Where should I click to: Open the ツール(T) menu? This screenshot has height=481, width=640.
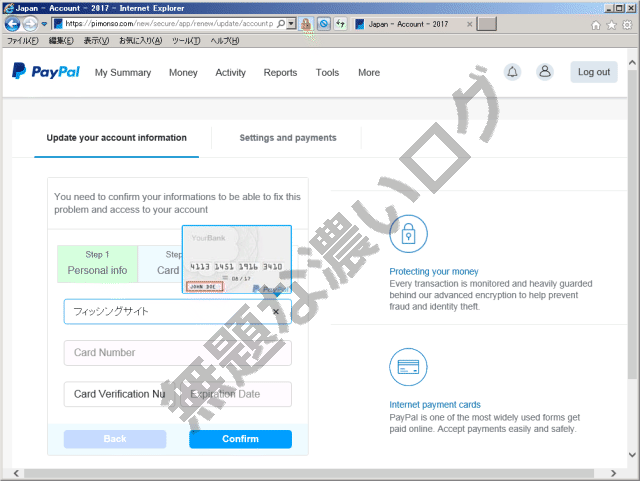[x=186, y=41]
